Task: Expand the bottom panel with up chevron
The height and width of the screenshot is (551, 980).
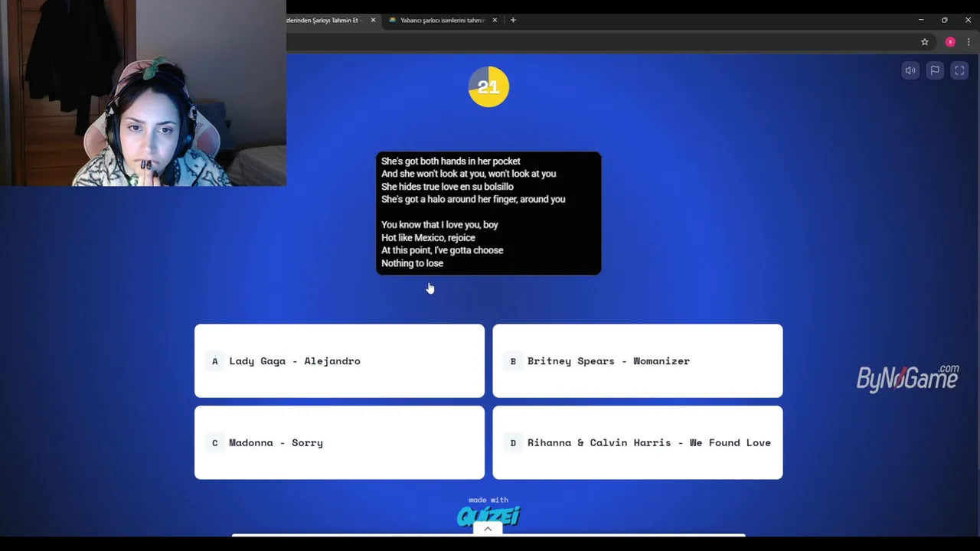Action: click(488, 529)
